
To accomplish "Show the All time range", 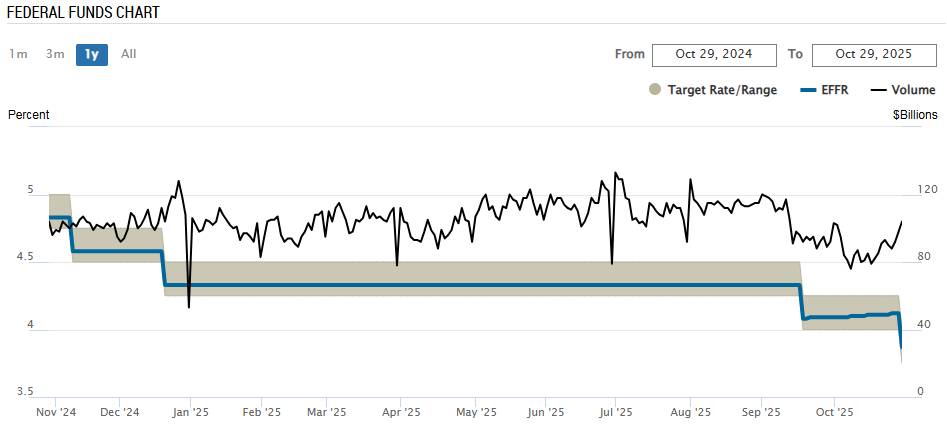I will coord(128,54).
